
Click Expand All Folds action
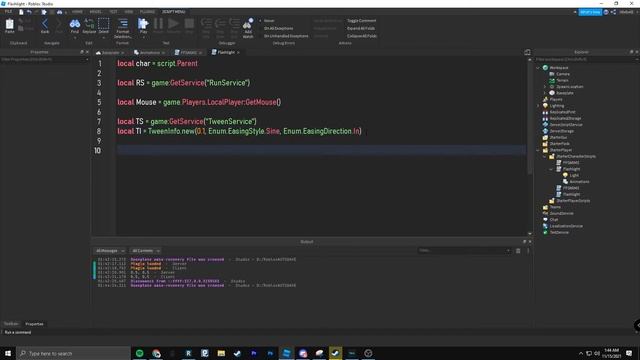tap(361, 29)
